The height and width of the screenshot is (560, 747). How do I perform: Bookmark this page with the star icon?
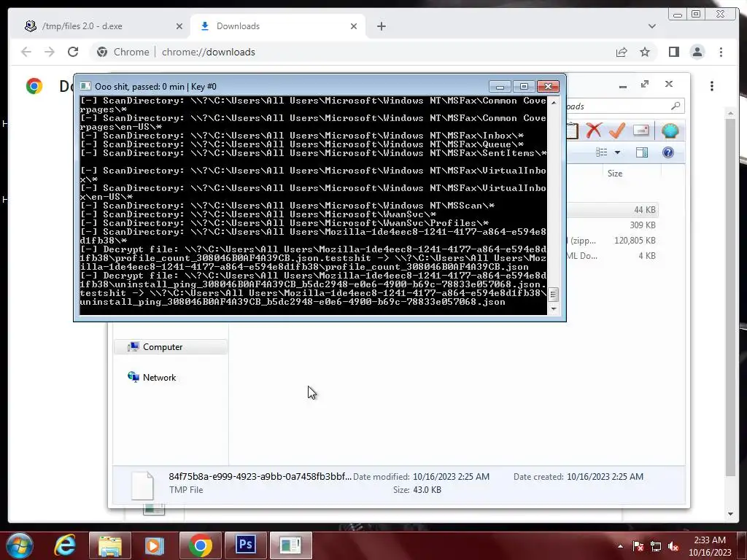coord(645,52)
